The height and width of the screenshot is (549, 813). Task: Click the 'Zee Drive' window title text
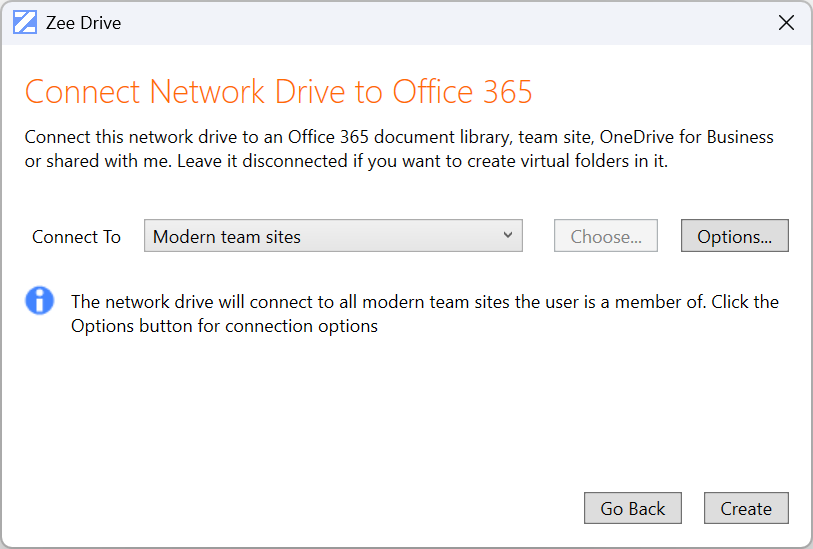pyautogui.click(x=83, y=23)
